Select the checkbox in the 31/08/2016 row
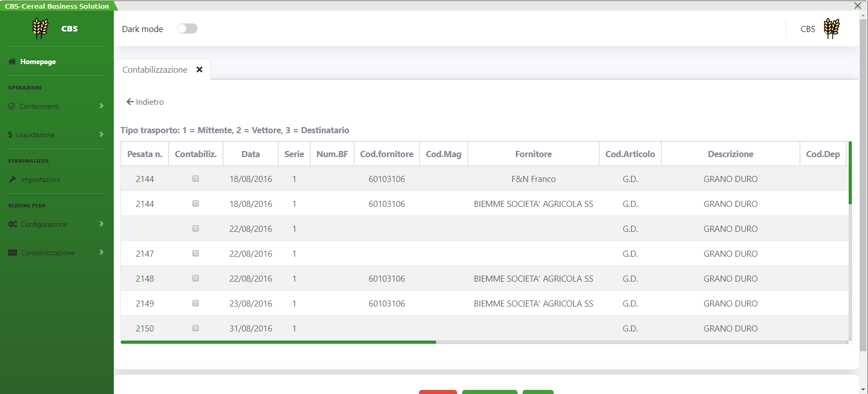 (x=196, y=328)
